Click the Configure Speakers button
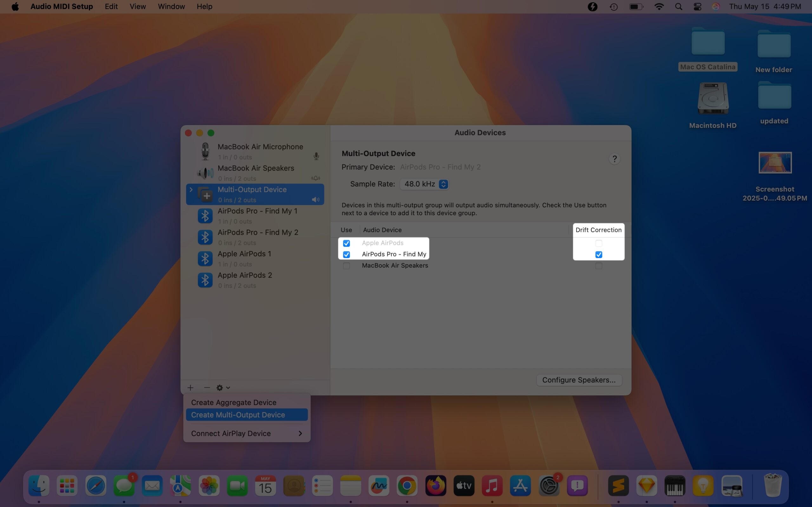This screenshot has width=812, height=507. click(579, 380)
